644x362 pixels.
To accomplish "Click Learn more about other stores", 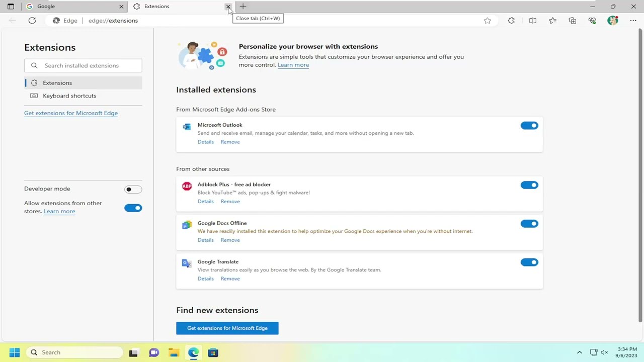I will coord(59,211).
